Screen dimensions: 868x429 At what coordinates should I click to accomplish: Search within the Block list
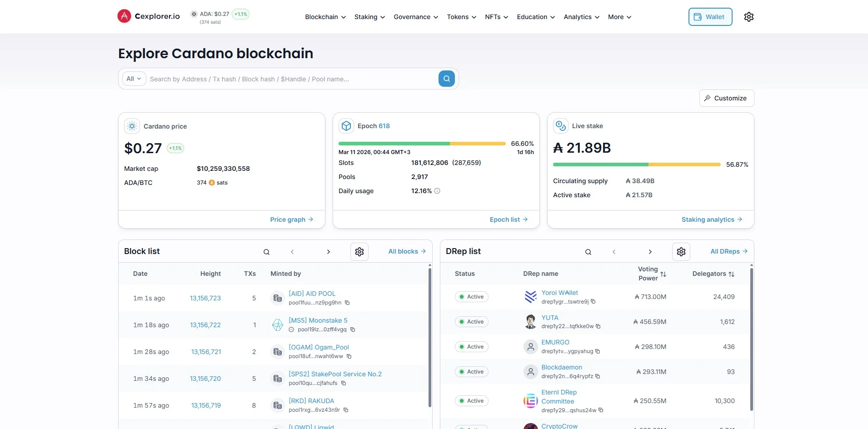click(267, 252)
